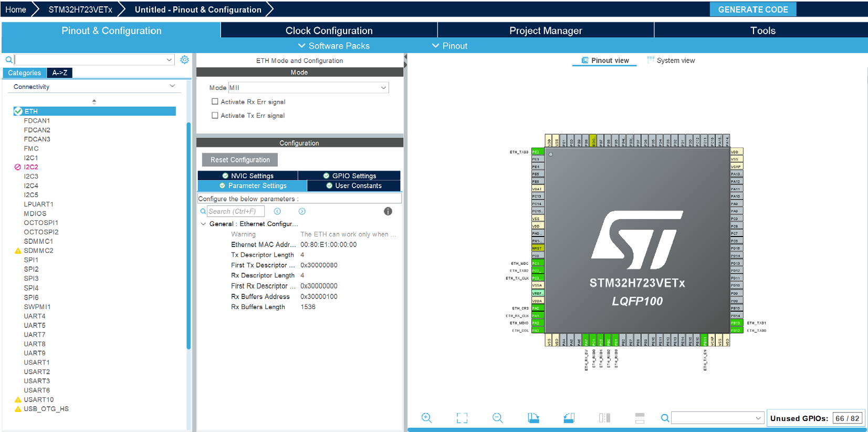Click the warning icon beside SDMMC2

pyautogui.click(x=18, y=251)
